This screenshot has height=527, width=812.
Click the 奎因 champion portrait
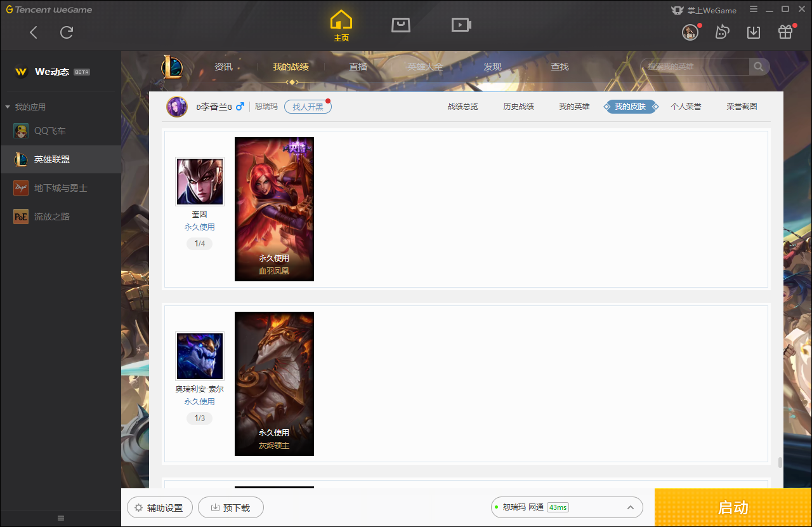(200, 182)
